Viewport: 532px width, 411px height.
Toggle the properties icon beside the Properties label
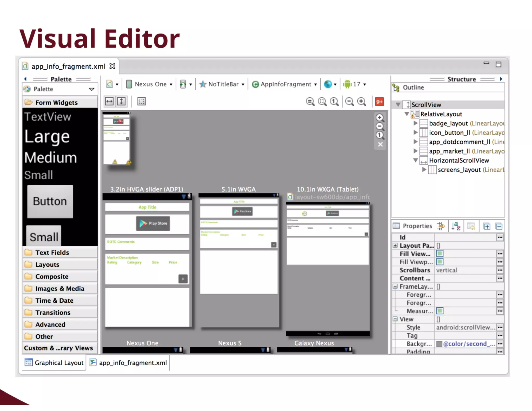click(x=441, y=226)
